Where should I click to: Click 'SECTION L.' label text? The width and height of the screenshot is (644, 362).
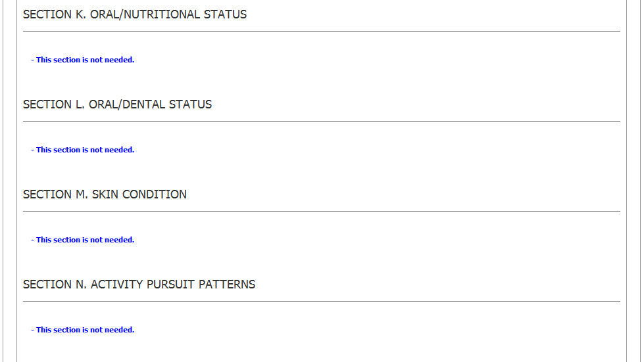(49, 104)
